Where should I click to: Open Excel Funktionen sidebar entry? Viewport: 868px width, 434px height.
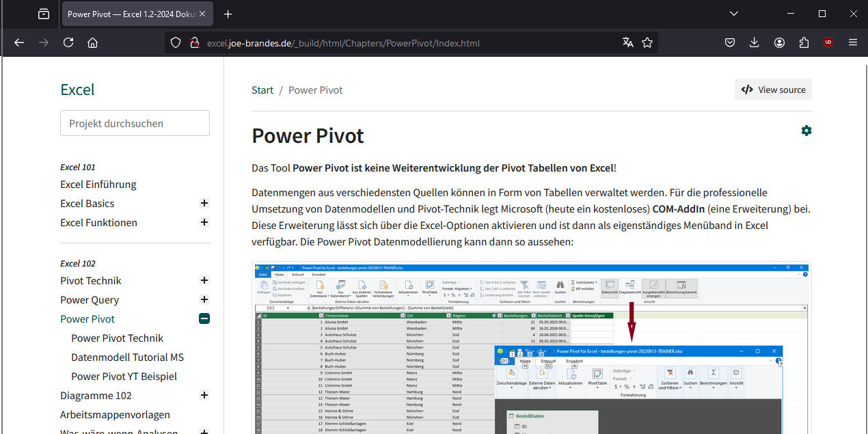tap(98, 223)
